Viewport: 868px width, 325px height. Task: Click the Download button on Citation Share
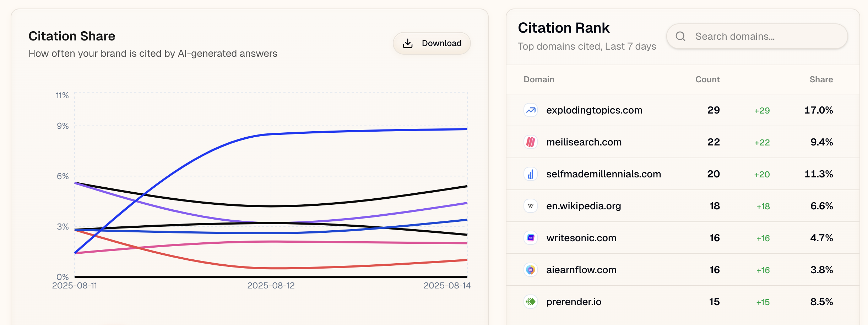point(432,43)
